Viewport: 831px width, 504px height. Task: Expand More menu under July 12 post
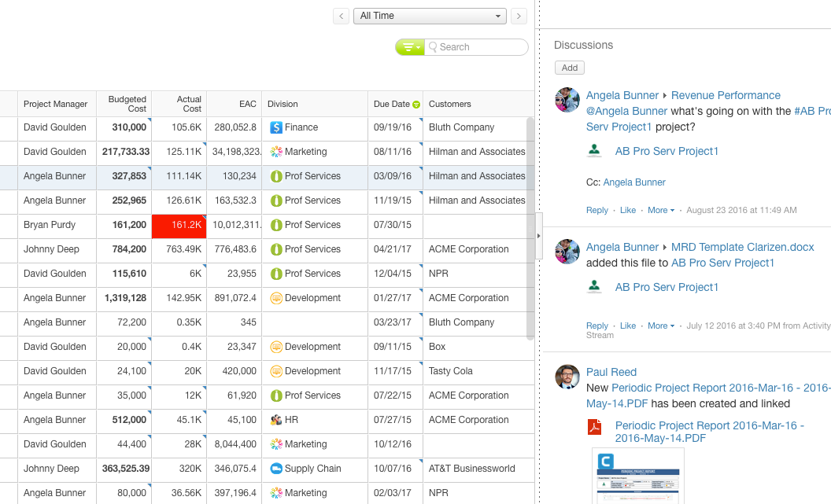[661, 326]
